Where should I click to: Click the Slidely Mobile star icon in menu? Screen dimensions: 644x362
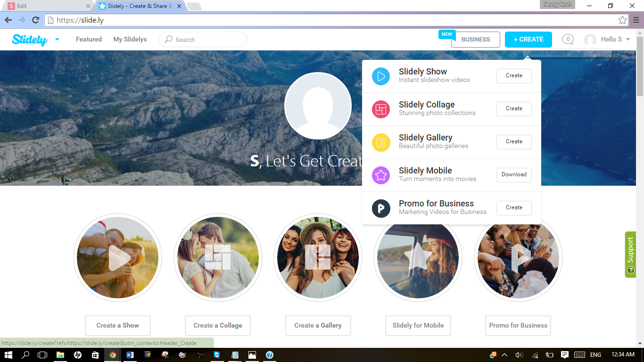pos(381,175)
